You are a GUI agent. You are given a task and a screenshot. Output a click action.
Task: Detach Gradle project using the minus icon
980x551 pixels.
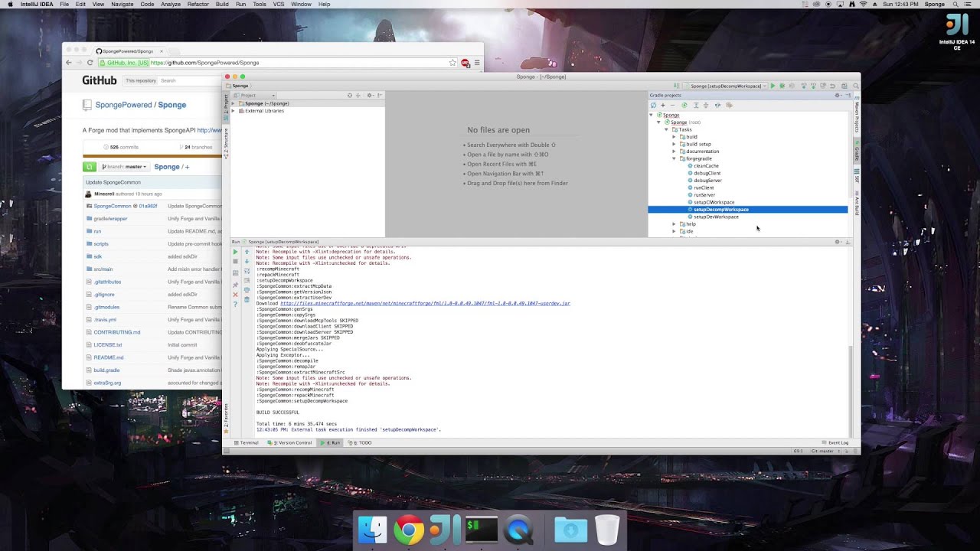click(672, 105)
